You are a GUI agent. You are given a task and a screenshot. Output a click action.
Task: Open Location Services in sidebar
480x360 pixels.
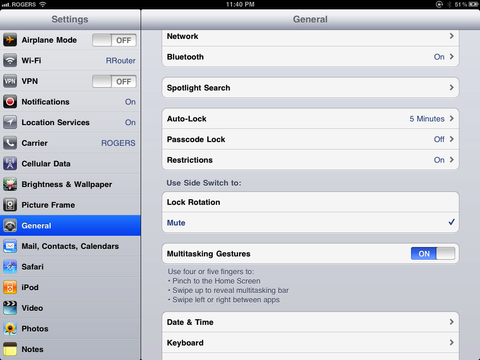pos(70,122)
